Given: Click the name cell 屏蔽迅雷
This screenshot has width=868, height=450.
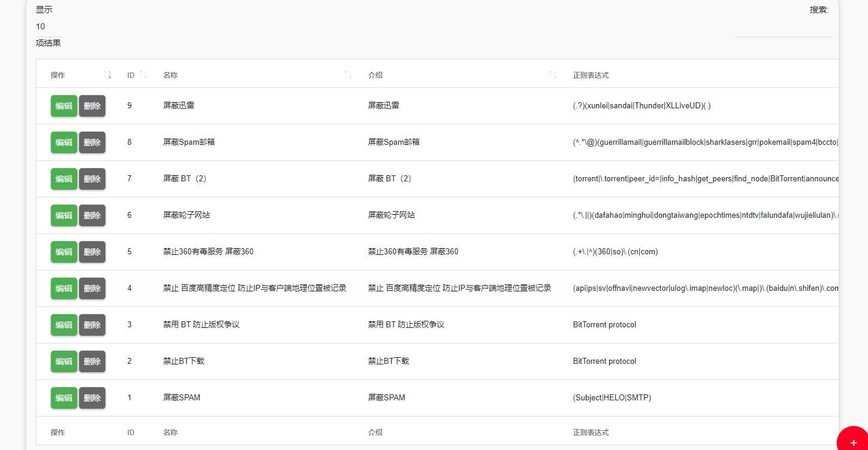Looking at the screenshot, I should point(179,105).
